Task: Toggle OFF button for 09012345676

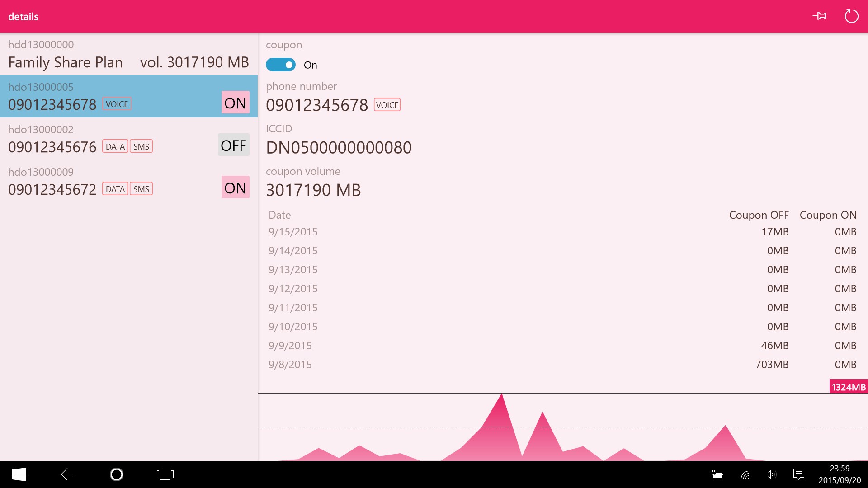Action: [233, 145]
